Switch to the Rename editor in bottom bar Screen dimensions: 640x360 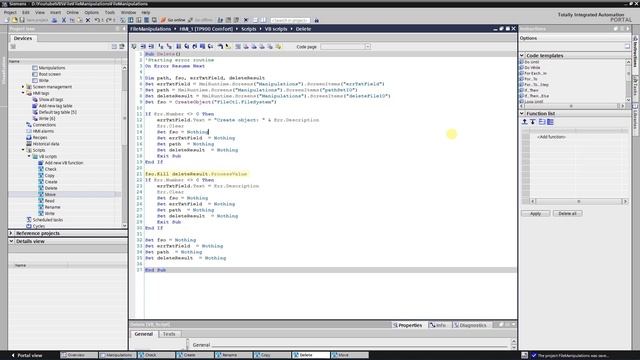coord(233,355)
